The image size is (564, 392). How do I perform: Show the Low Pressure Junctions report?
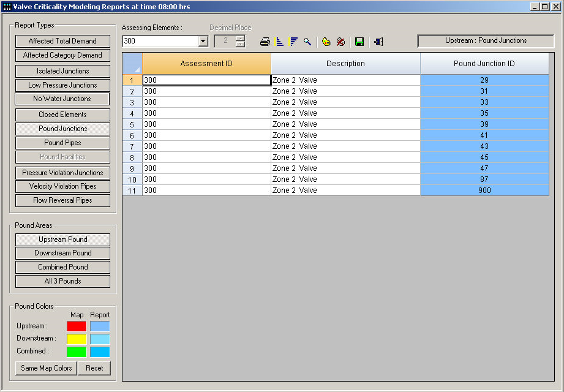click(62, 85)
